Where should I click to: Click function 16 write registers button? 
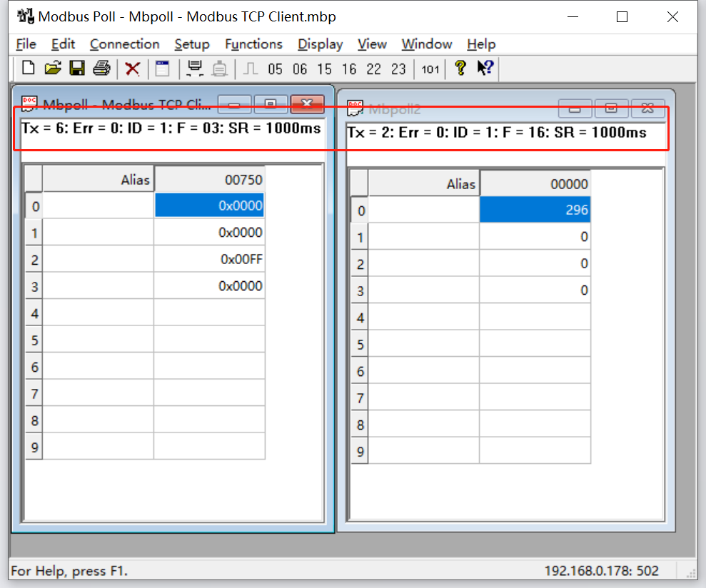click(349, 69)
